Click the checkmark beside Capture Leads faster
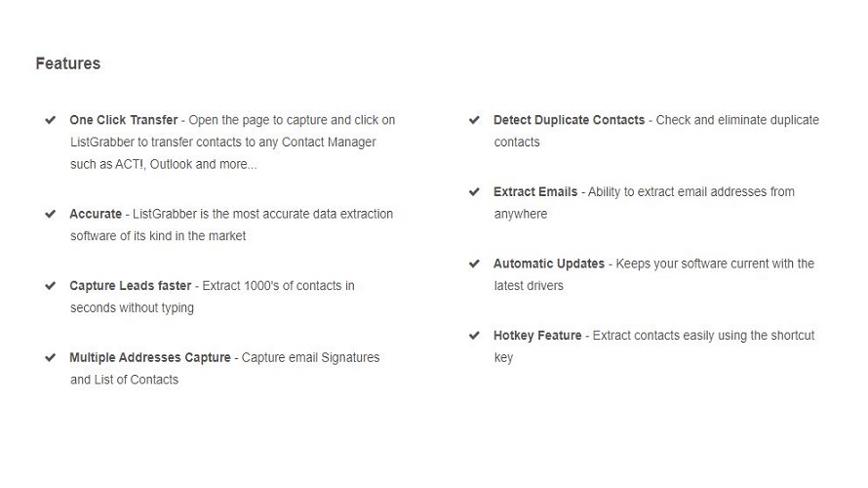Image resolution: width=868 pixels, height=488 pixels. (50, 286)
